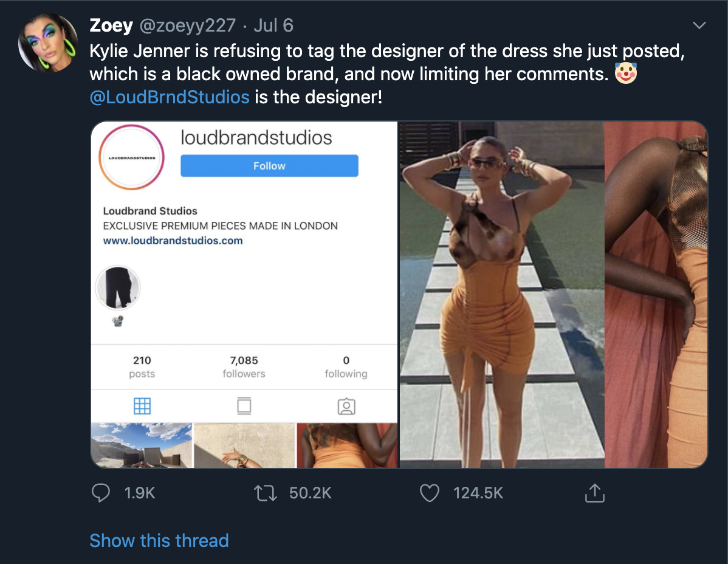Screen dimensions: 728x564
Task: Select the grid view tab icon
Action: 142,406
